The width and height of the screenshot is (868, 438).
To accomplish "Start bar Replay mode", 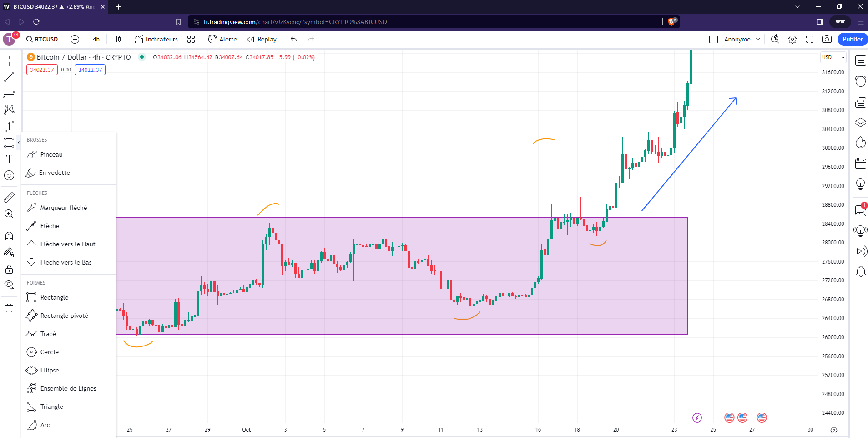I will [x=262, y=39].
